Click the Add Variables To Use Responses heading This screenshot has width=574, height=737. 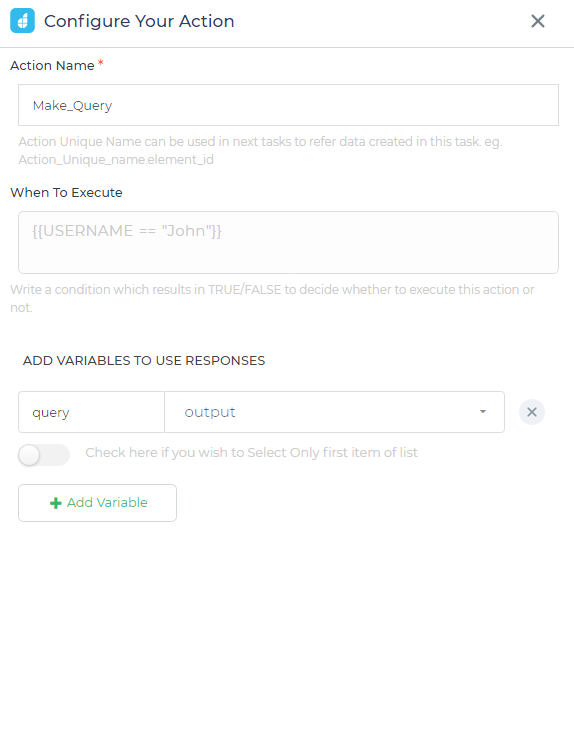144,361
